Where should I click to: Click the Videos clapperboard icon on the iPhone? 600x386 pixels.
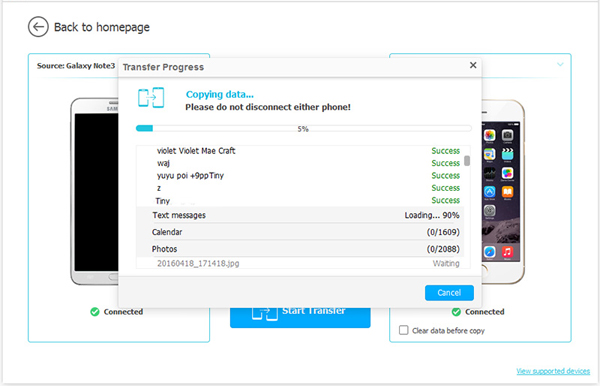(x=507, y=154)
